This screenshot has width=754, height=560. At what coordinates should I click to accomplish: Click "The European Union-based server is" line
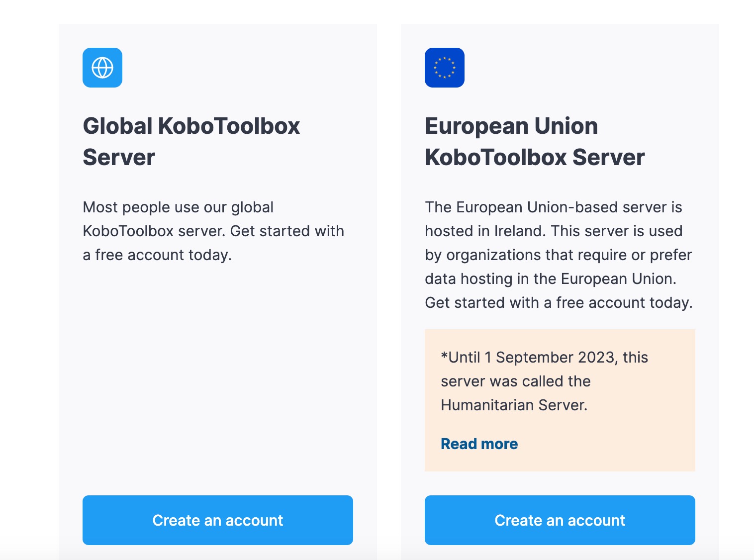(x=554, y=207)
